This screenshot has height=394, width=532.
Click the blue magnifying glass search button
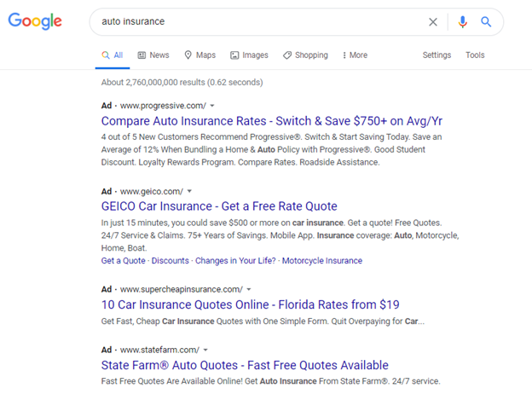(486, 22)
